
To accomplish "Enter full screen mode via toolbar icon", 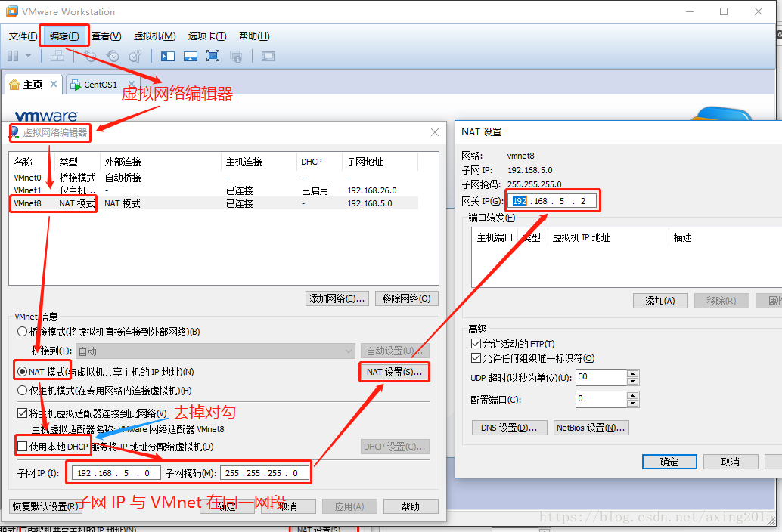I will click(x=213, y=56).
